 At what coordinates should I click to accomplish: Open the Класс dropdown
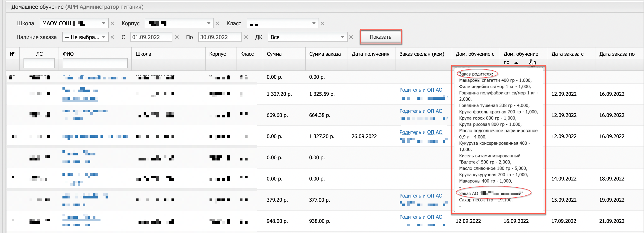pos(314,23)
